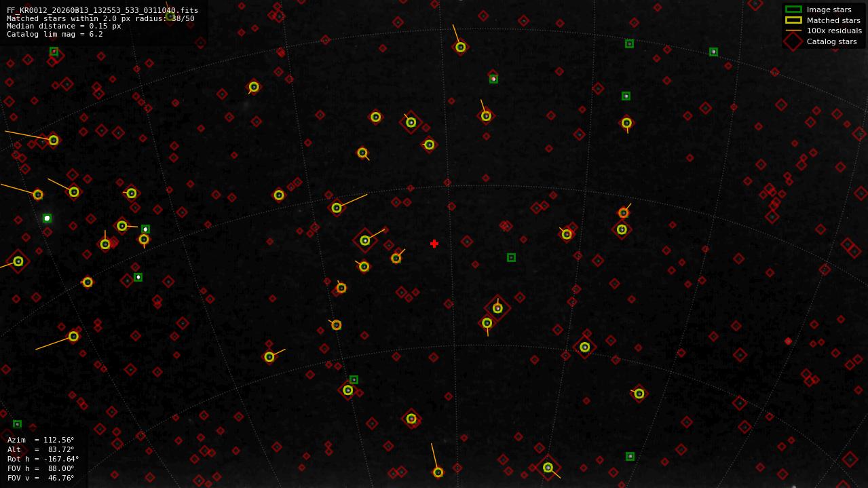Open the FF_KR0012 FITS filename label

coord(102,10)
